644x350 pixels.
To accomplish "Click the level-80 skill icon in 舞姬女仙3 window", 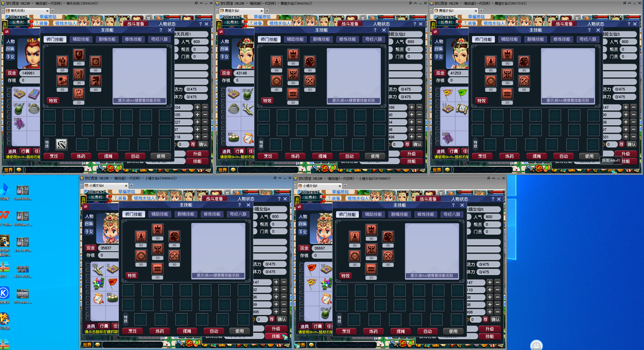I will pyautogui.click(x=491, y=62).
